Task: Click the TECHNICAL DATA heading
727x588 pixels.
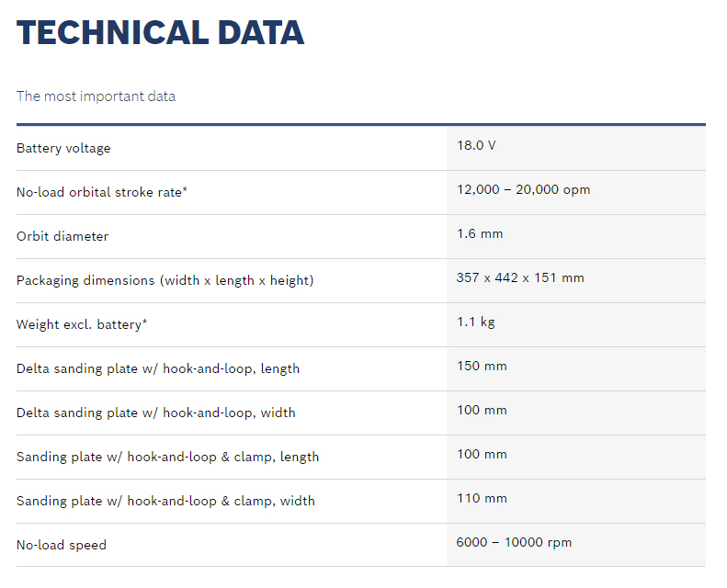Action: click(160, 33)
